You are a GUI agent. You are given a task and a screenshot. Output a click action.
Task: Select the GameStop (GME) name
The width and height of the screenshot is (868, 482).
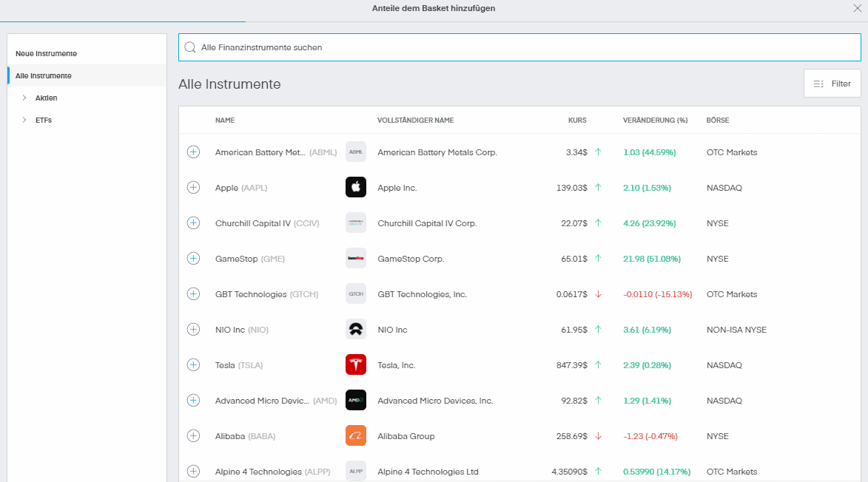tap(249, 259)
